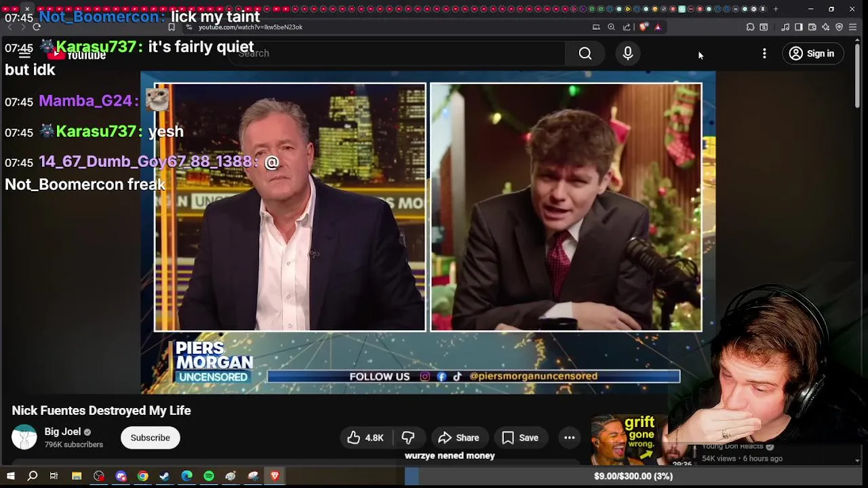The width and height of the screenshot is (868, 488).
Task: Click the Piers Morgan video player
Action: pyautogui.click(x=428, y=232)
